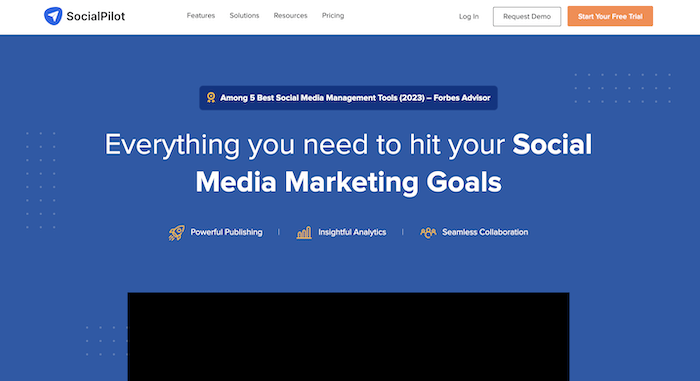This screenshot has height=381, width=700.
Task: Click Start Your Free Trial button
Action: (x=610, y=16)
